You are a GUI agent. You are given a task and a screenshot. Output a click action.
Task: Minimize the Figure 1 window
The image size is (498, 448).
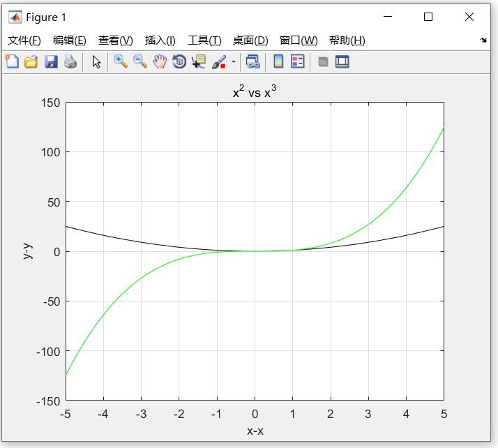click(x=388, y=17)
